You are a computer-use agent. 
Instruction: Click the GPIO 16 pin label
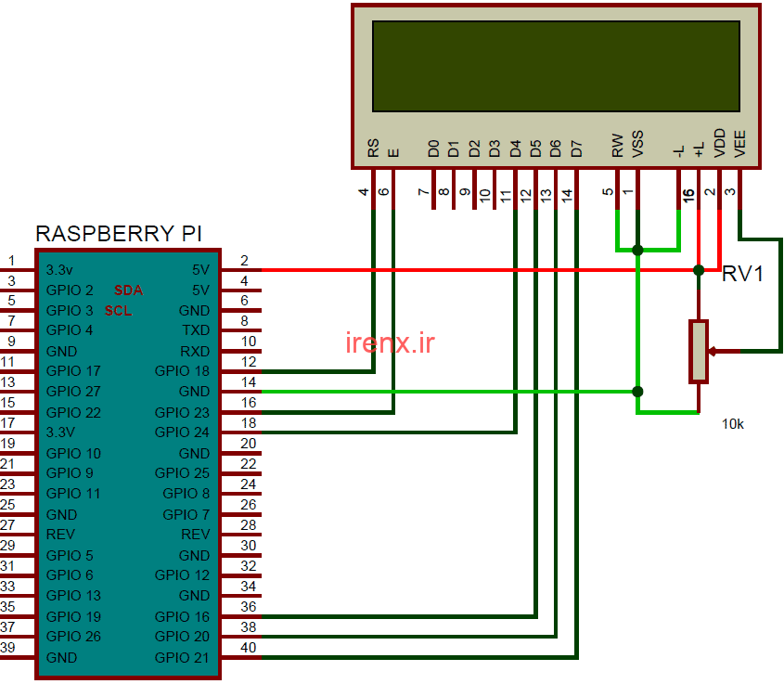click(x=182, y=616)
